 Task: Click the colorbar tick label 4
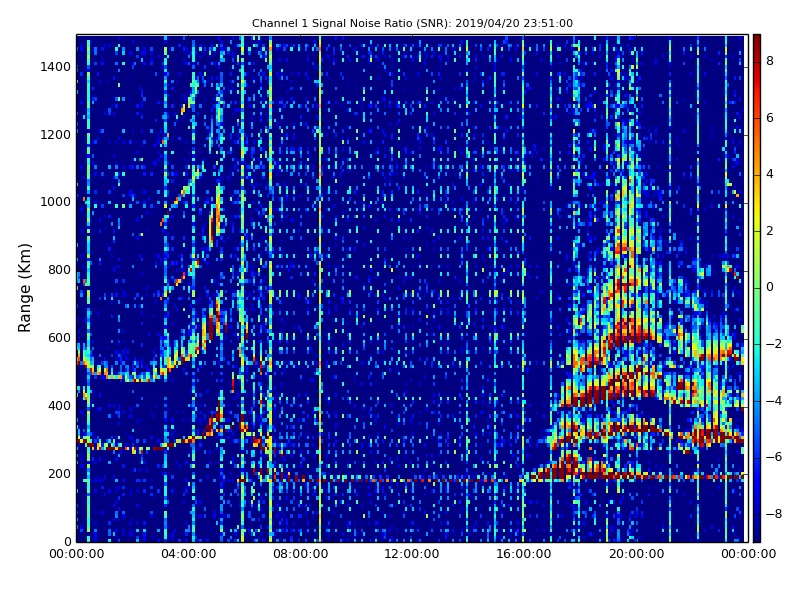pos(769,174)
